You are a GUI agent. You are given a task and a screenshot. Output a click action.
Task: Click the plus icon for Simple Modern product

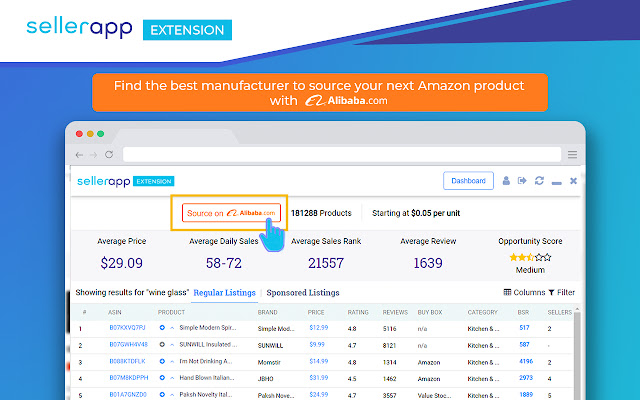[162, 328]
